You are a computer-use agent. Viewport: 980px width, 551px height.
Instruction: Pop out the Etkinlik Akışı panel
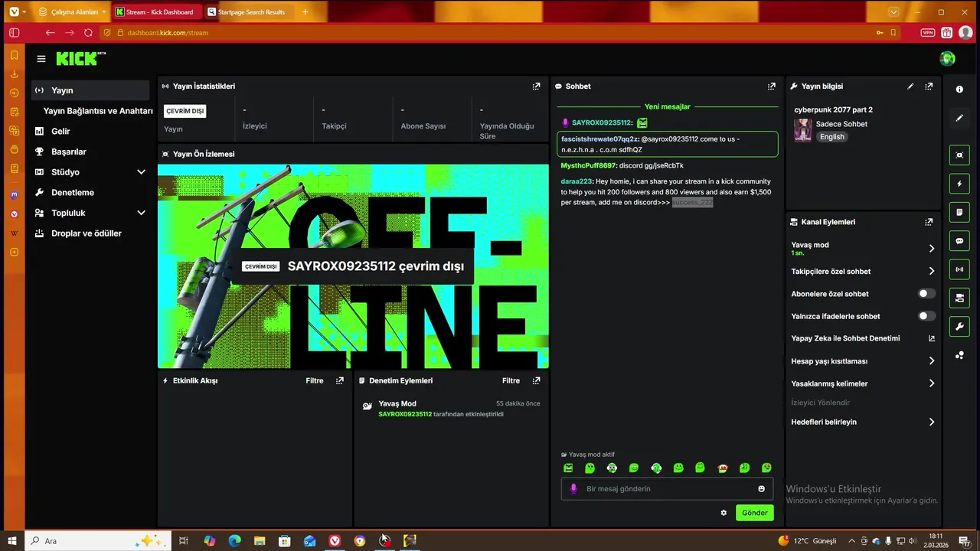(340, 380)
